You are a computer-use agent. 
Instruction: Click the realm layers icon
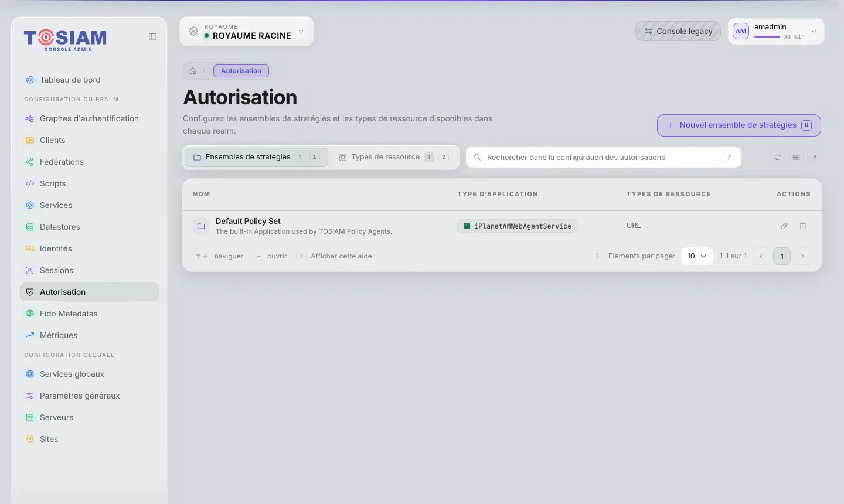[193, 32]
